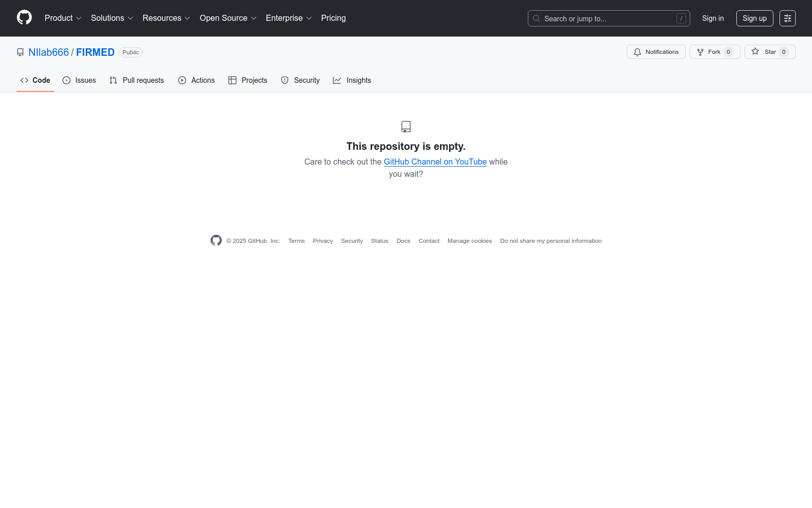Click Manage cookies in footer
The width and height of the screenshot is (812, 508).
click(x=469, y=241)
